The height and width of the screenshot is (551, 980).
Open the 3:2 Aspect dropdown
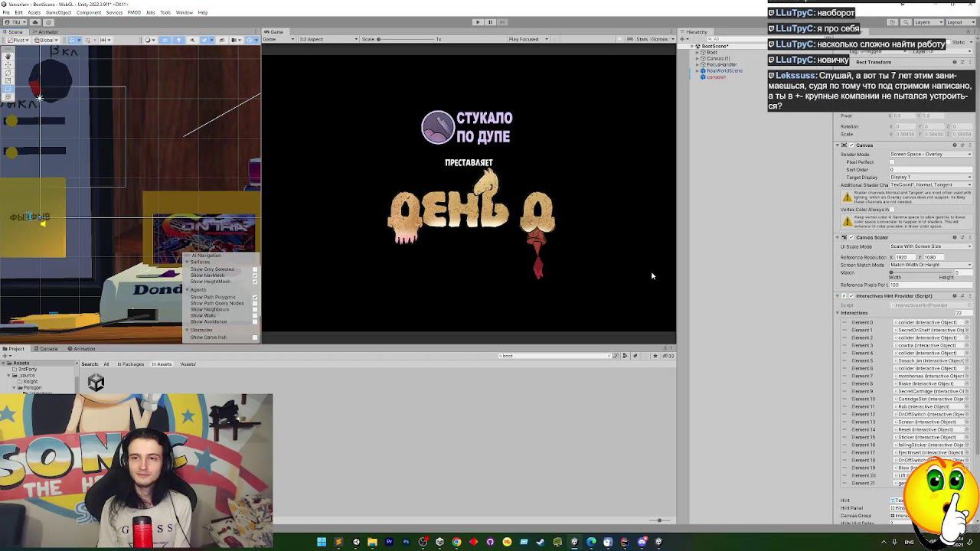[328, 39]
